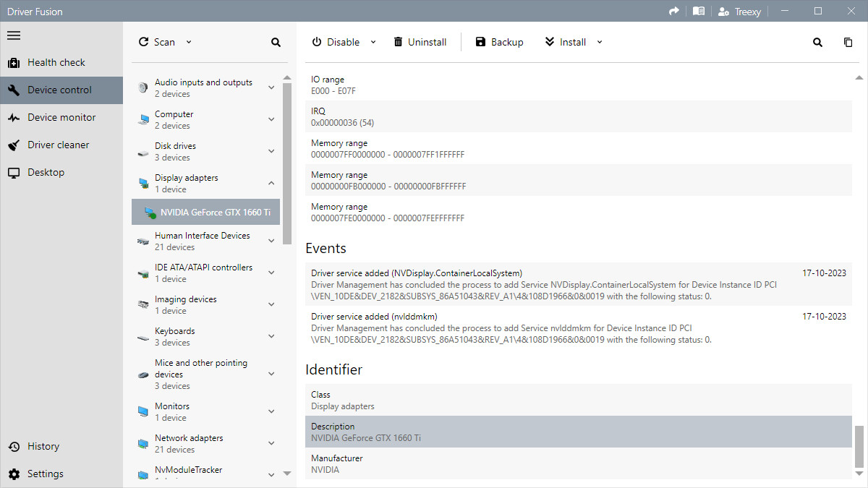Click the Scan button

click(157, 43)
